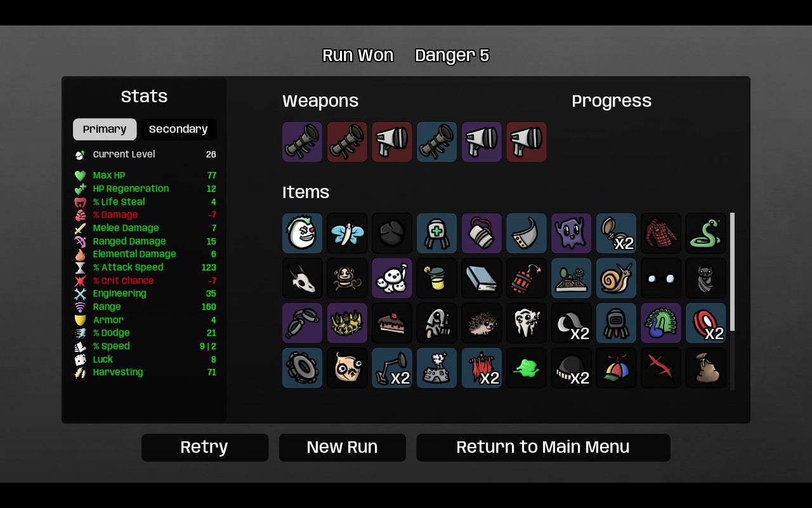Image resolution: width=812 pixels, height=508 pixels.
Task: Switch to the Primary stats tab
Action: click(105, 130)
